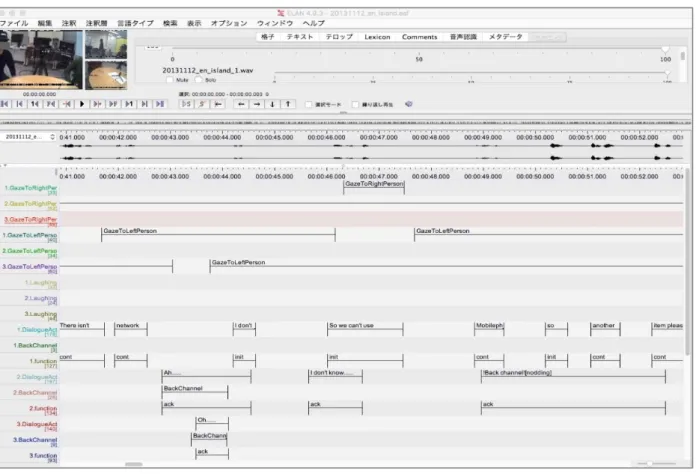The height and width of the screenshot is (474, 696).
Task: Switch to the メタデータ tab
Action: 506,37
